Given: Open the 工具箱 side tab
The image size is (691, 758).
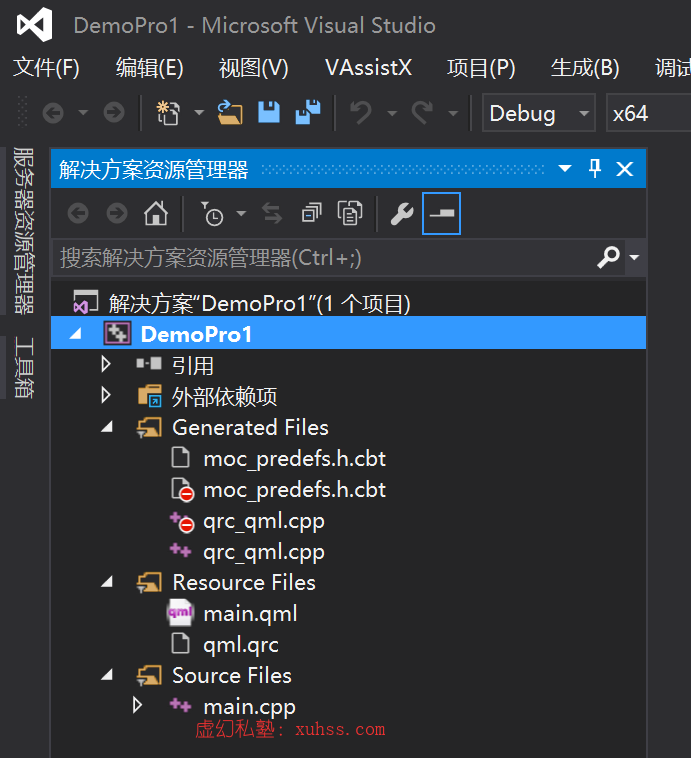Looking at the screenshot, I should 24,367.
